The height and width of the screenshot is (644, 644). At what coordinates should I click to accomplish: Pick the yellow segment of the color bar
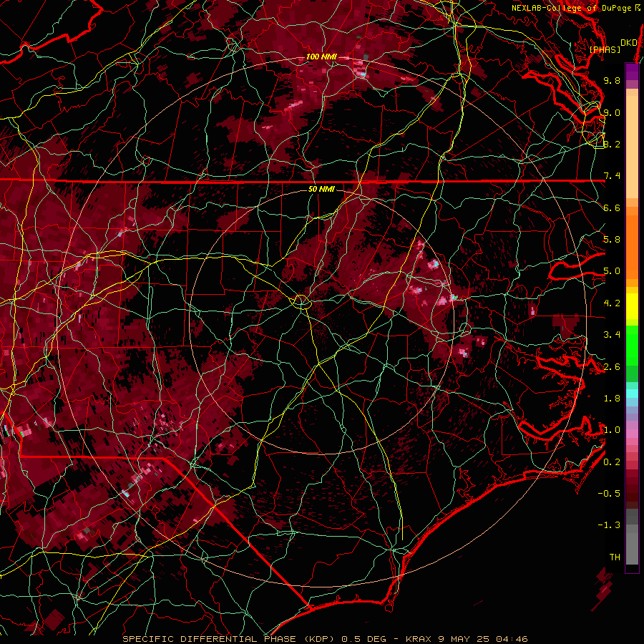632,306
